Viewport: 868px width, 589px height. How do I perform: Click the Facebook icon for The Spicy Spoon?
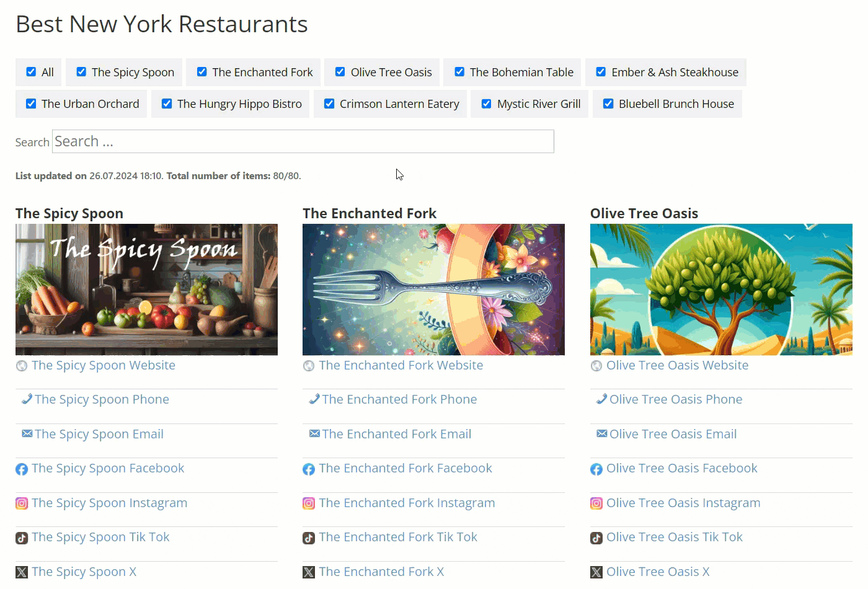22,469
